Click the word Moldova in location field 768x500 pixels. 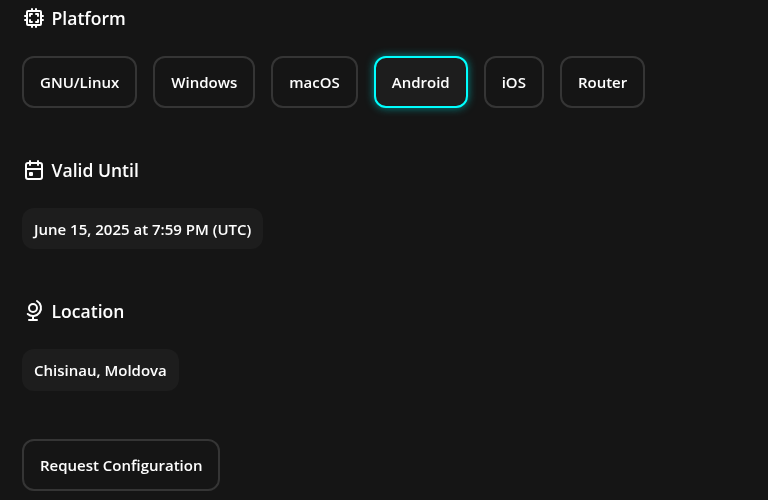(x=136, y=371)
